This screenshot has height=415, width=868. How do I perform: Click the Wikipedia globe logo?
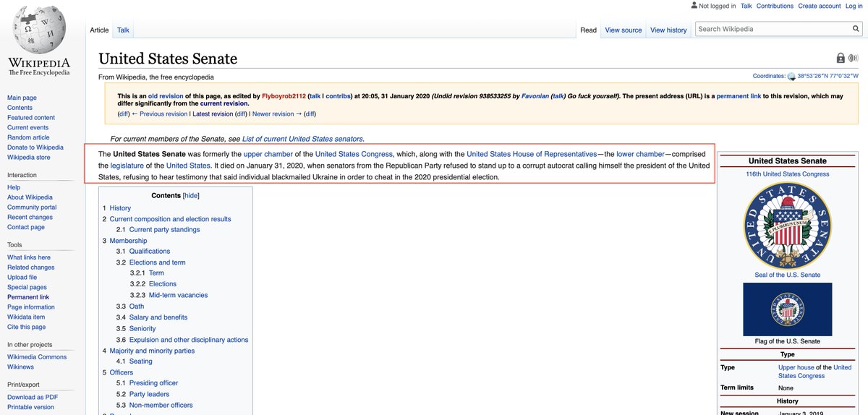pyautogui.click(x=39, y=29)
